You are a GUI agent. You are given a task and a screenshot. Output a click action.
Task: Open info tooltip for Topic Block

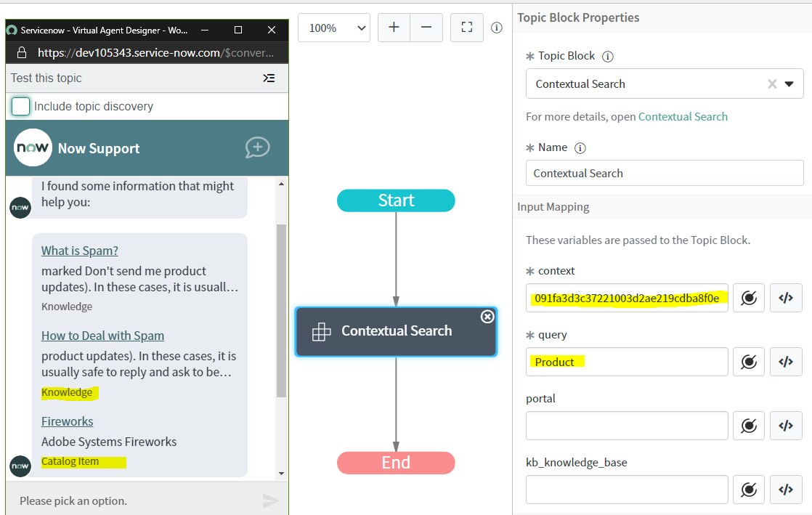607,57
